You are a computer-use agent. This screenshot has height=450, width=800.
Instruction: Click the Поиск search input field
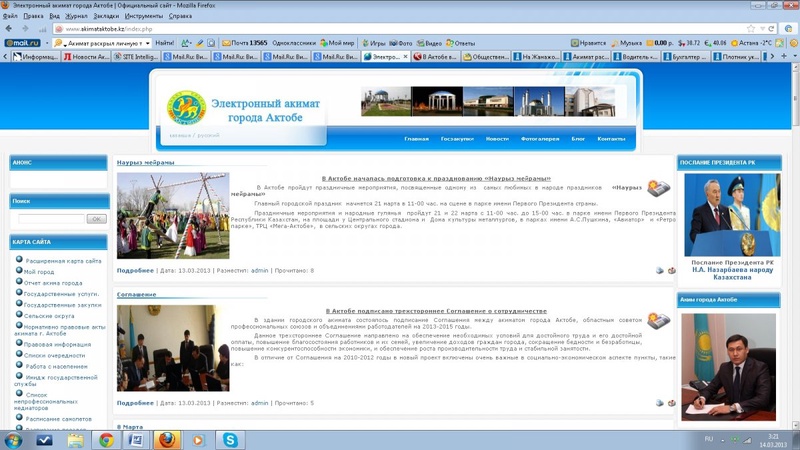coord(51,218)
